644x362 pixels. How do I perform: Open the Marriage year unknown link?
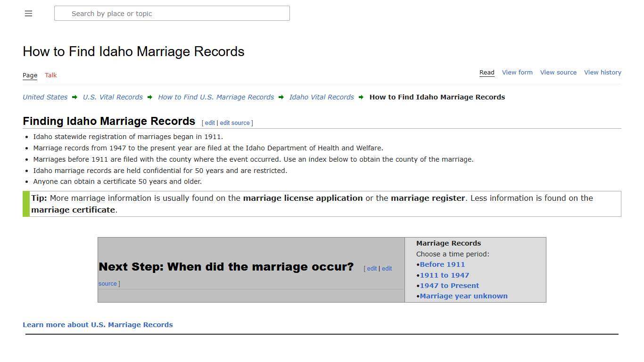[x=463, y=296]
